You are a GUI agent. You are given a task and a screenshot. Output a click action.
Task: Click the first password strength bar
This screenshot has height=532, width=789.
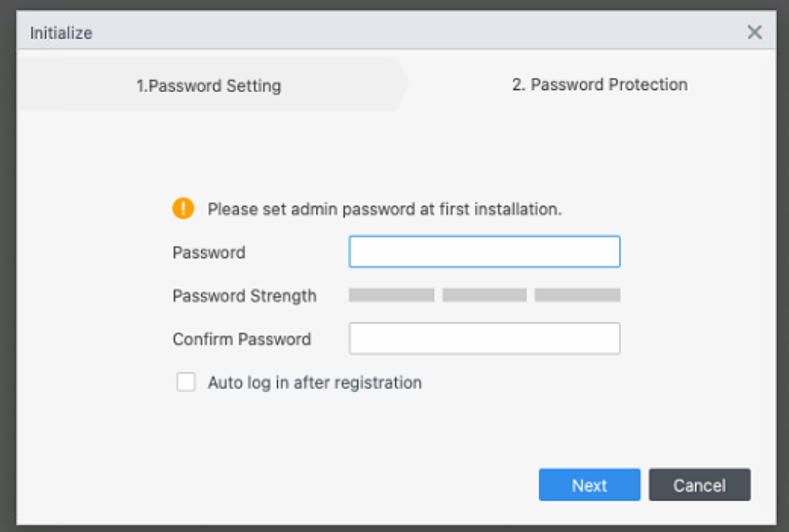390,295
